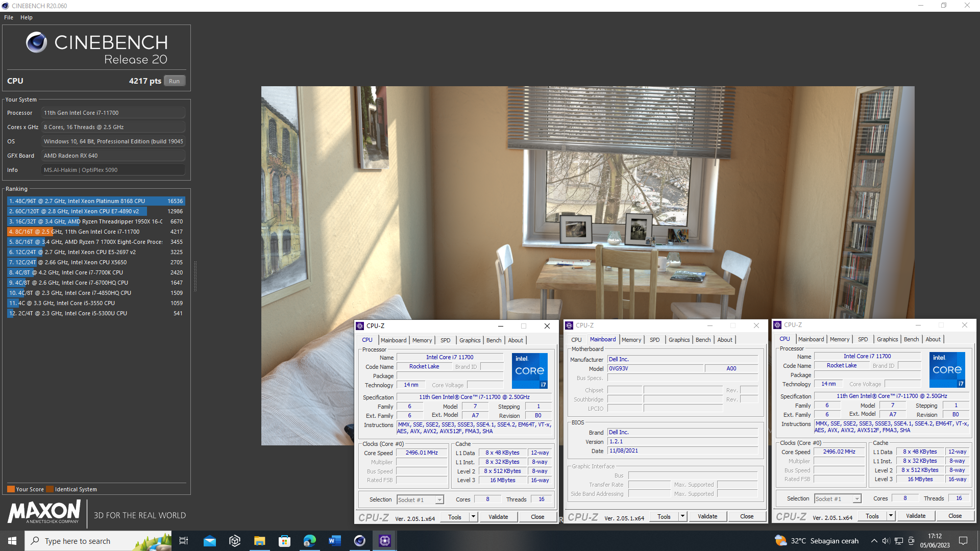The image size is (980, 551).
Task: Select ranking row Intel Core i5-5300U
Action: [x=96, y=313]
